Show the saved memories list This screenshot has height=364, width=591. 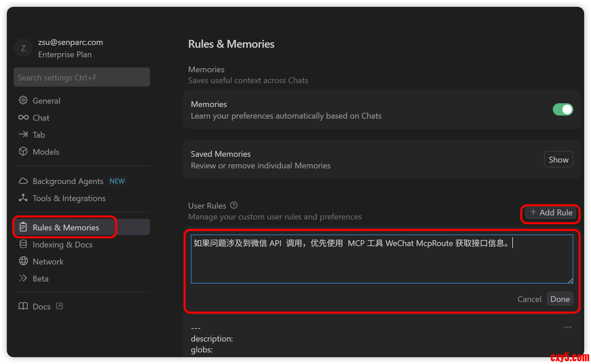pos(558,160)
